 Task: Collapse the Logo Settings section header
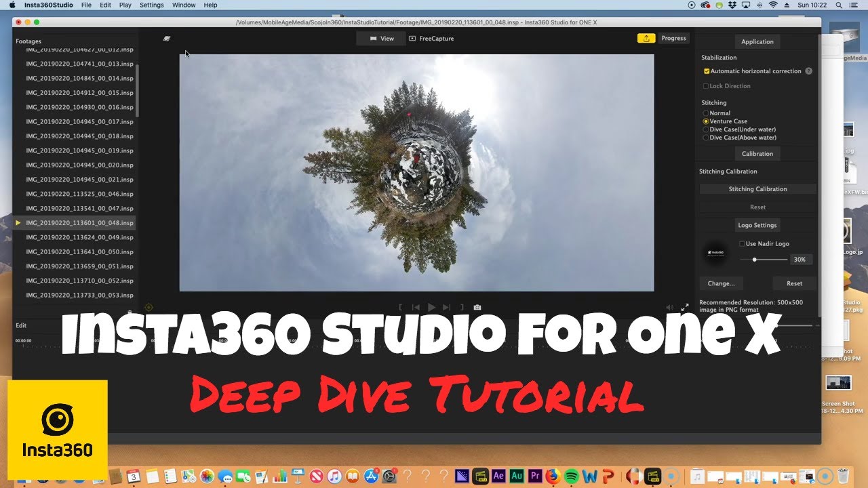pos(757,225)
